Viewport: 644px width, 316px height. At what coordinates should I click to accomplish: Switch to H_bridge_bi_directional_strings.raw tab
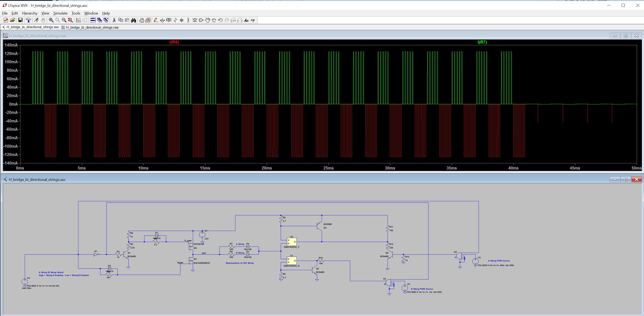tap(90, 27)
